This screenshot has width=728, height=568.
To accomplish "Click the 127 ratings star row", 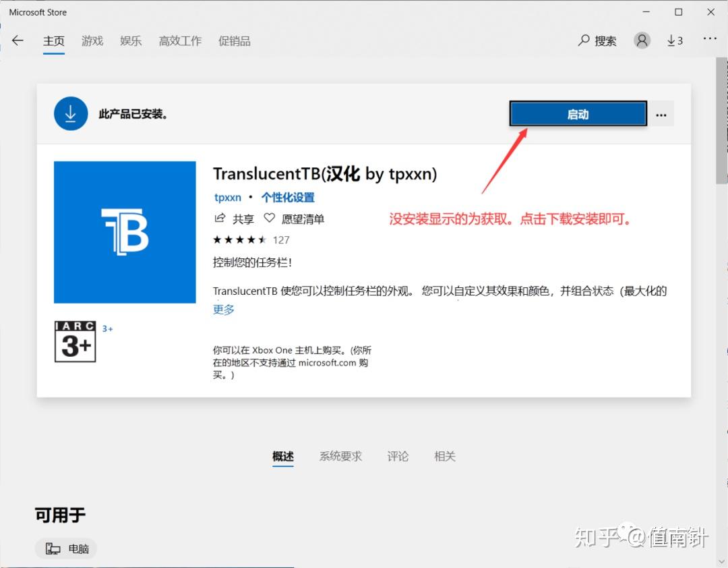I will pos(251,239).
